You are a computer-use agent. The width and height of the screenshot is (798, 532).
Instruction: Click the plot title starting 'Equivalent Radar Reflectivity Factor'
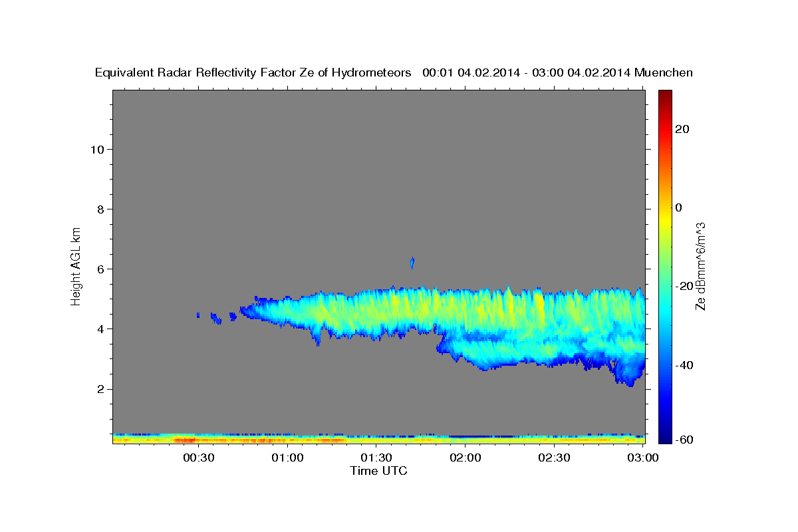tap(394, 72)
